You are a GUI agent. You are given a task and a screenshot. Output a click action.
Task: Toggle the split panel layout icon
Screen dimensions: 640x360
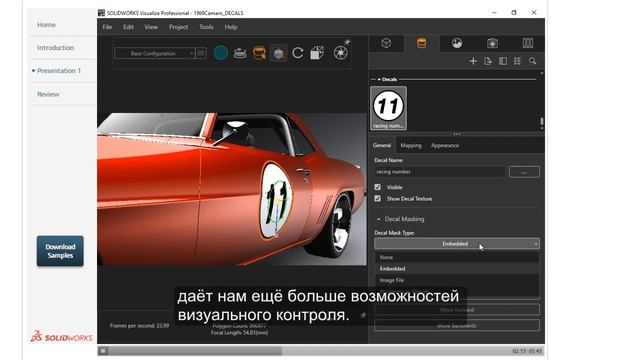pos(503,61)
